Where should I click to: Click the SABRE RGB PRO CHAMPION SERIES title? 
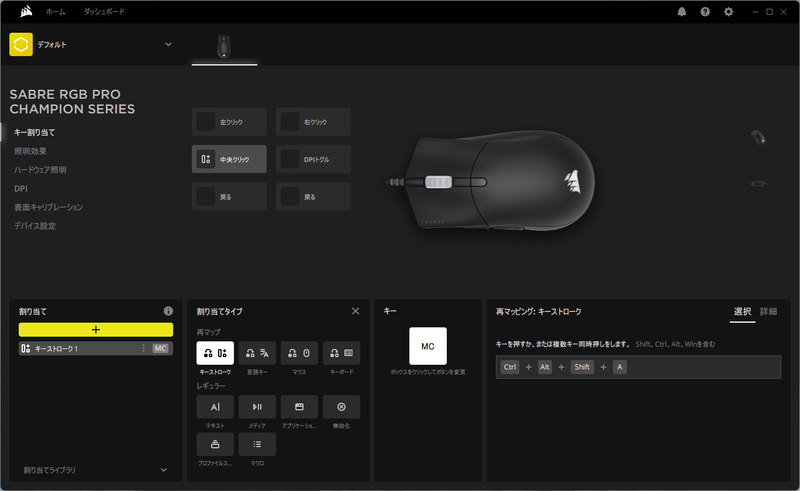click(72, 102)
